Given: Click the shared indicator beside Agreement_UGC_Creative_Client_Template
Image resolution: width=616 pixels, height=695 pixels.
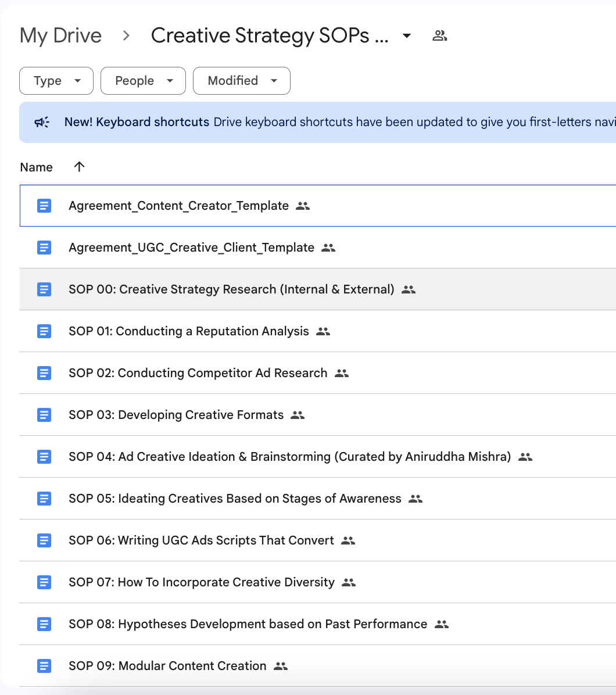Looking at the screenshot, I should point(328,248).
